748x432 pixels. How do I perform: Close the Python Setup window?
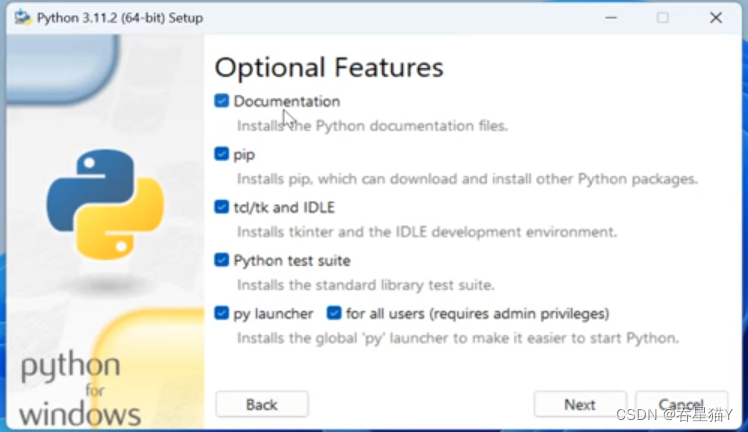(716, 18)
